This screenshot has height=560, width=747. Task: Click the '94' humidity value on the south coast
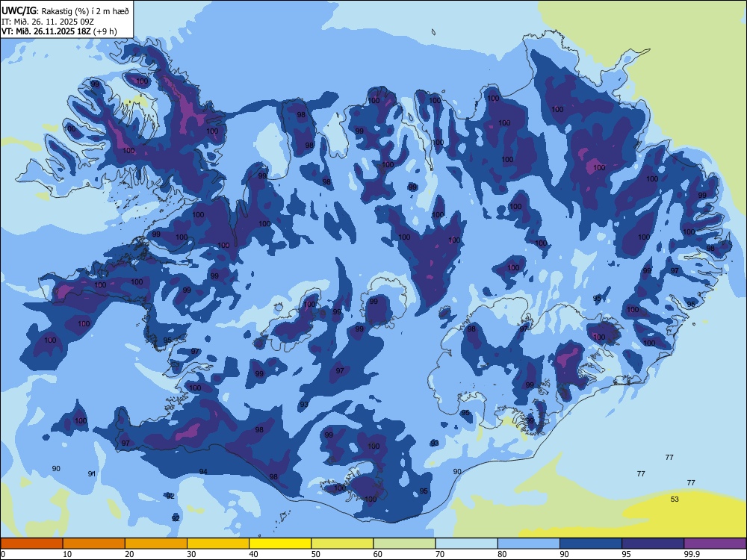pyautogui.click(x=203, y=471)
